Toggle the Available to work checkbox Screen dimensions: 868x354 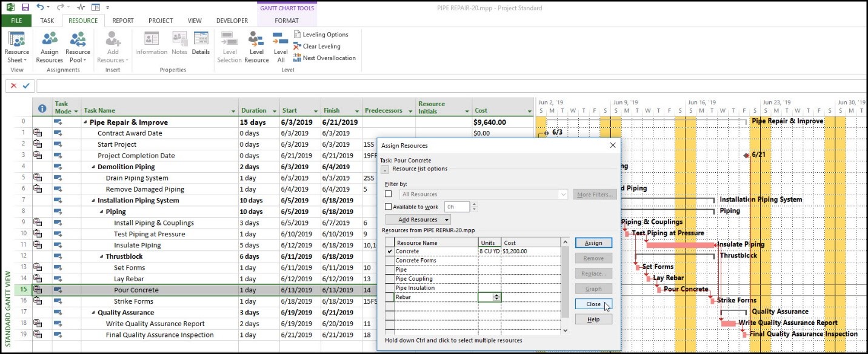[388, 207]
